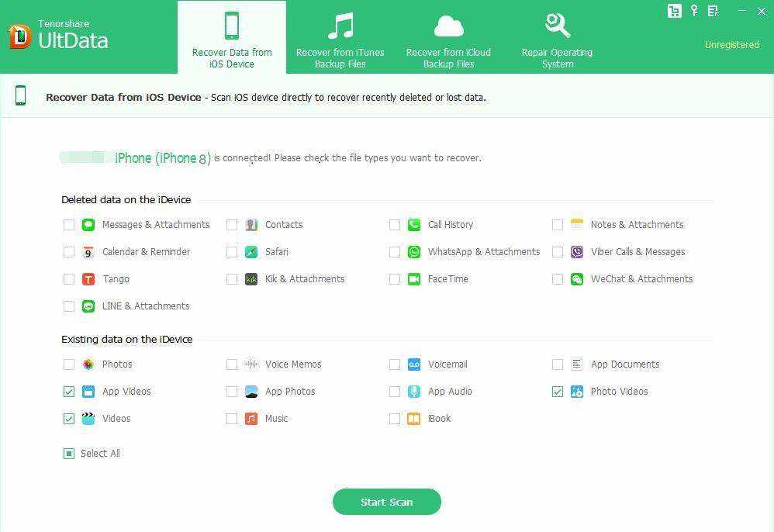Click the Music note icon
This screenshot has height=532, width=774.
[x=251, y=419]
